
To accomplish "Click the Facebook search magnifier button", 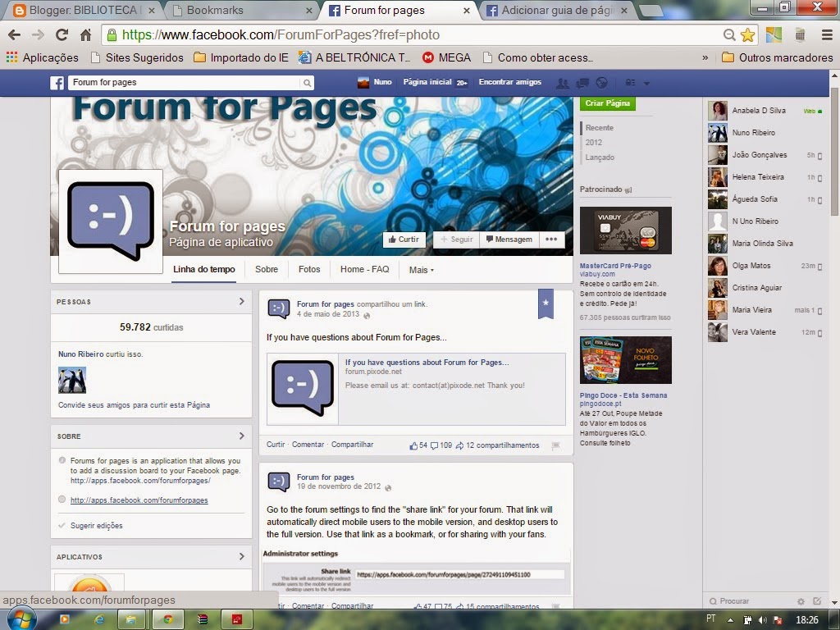I will click(x=307, y=83).
